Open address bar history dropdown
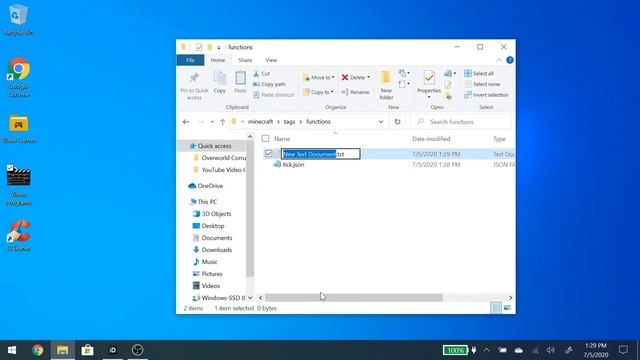The height and width of the screenshot is (360, 640). click(x=381, y=122)
